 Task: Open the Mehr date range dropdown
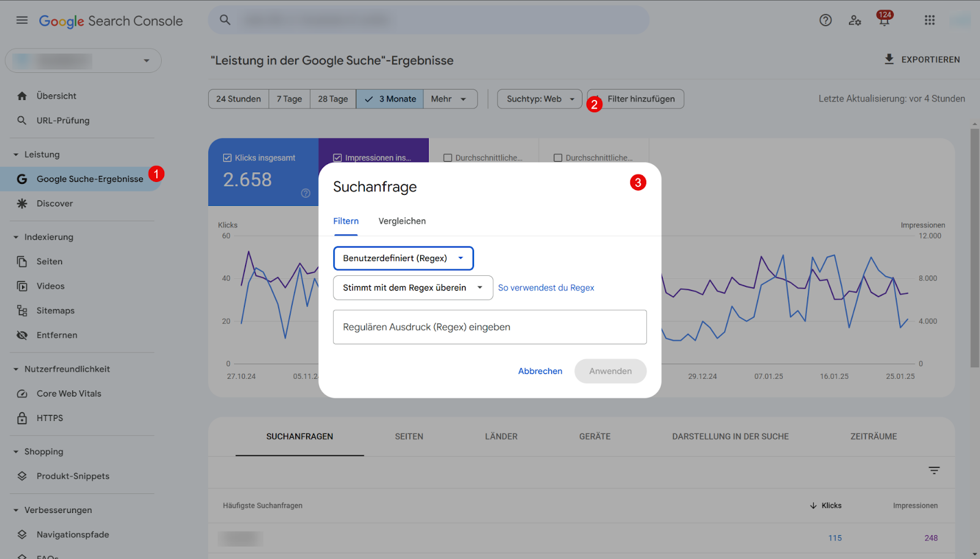click(x=450, y=99)
